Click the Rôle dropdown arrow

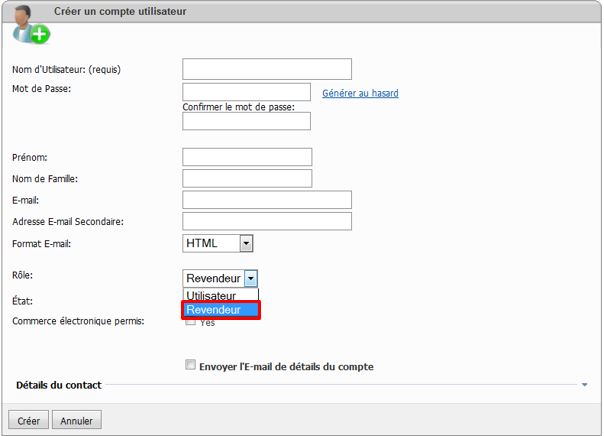pyautogui.click(x=251, y=279)
